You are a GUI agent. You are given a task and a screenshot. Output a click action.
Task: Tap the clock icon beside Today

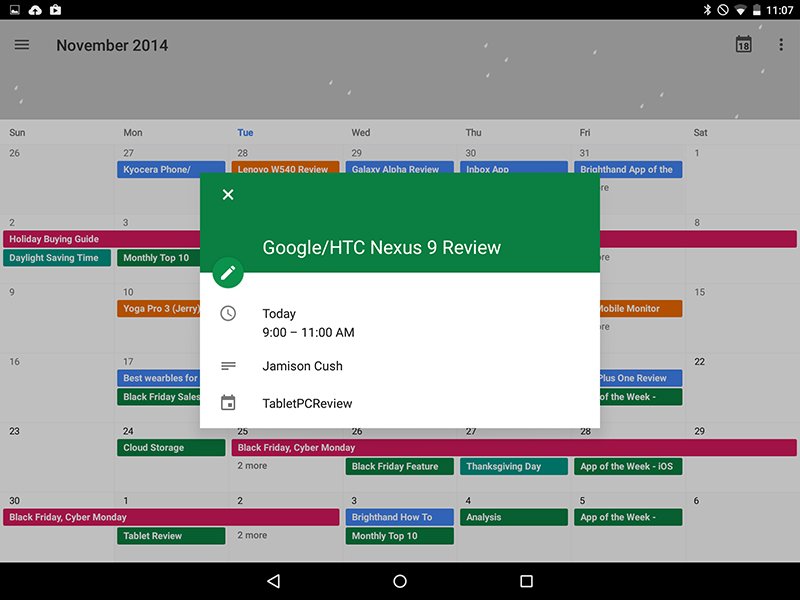pyautogui.click(x=228, y=313)
